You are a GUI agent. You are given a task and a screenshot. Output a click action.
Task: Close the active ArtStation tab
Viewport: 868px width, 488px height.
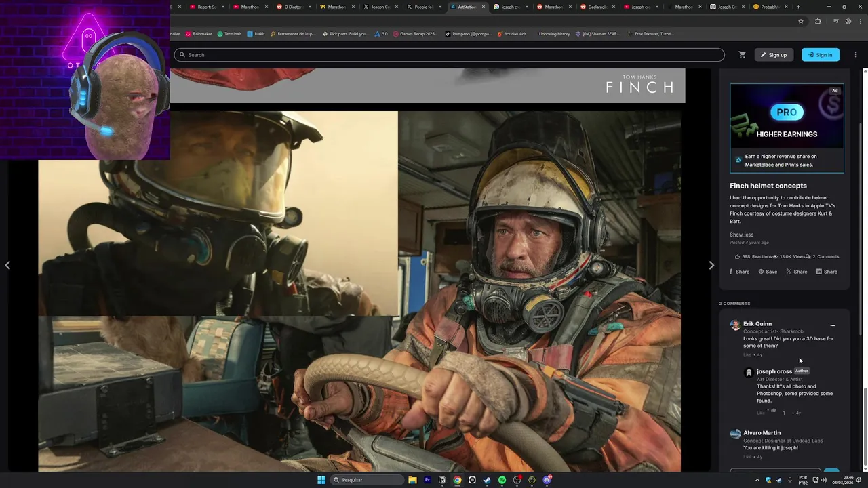point(484,7)
